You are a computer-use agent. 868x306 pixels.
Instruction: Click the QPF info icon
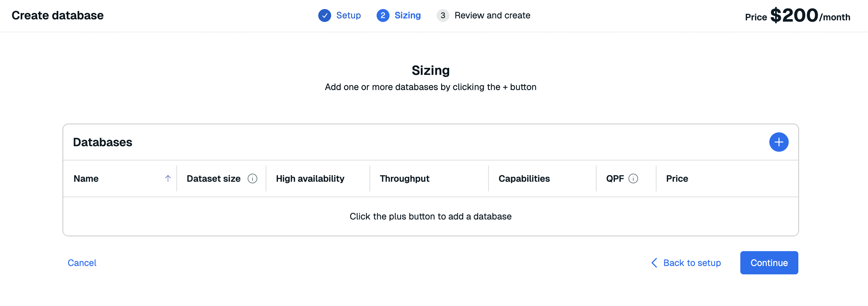coord(633,178)
